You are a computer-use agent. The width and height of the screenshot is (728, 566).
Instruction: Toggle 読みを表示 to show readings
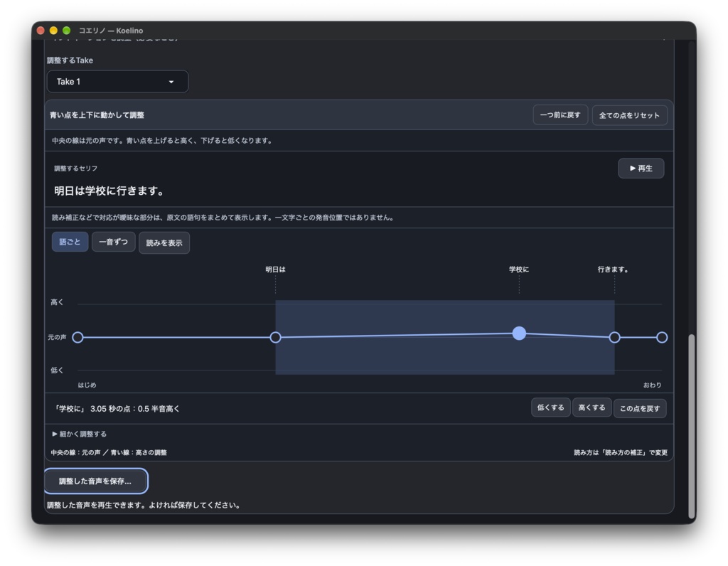(x=164, y=243)
